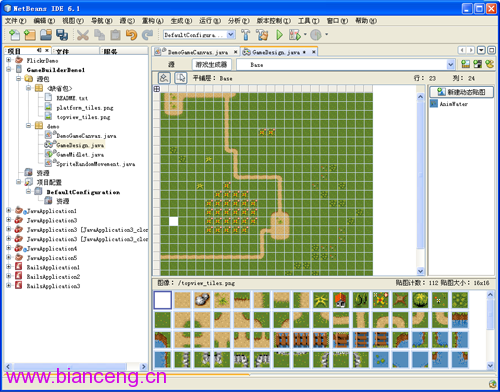Close the DemoGameCanvas.java tab
Screen dimensions: 500x392
click(235, 52)
